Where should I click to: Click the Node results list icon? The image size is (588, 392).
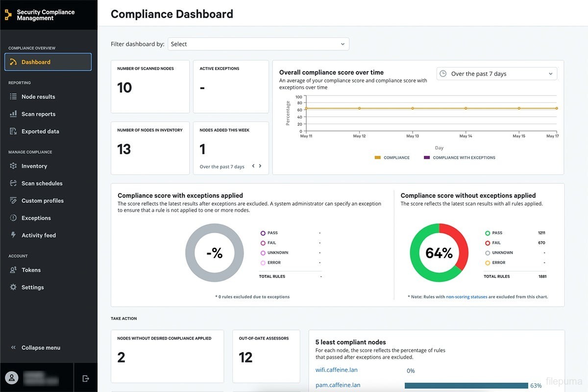pyautogui.click(x=13, y=97)
